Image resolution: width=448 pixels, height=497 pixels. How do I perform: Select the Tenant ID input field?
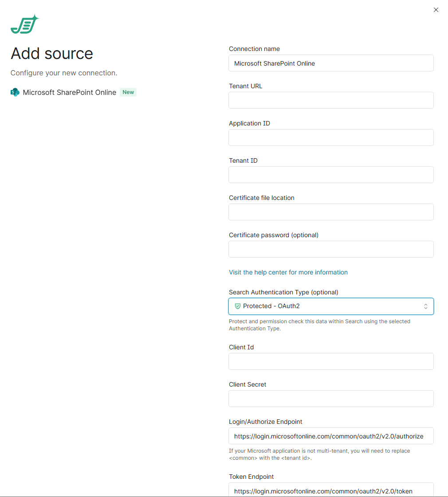point(330,175)
